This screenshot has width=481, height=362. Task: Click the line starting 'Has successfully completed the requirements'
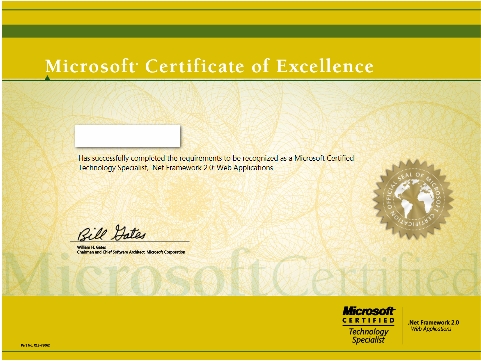pos(216,158)
